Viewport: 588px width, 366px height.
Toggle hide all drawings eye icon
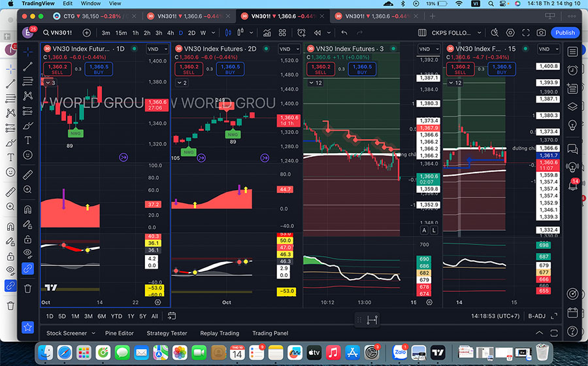click(28, 253)
